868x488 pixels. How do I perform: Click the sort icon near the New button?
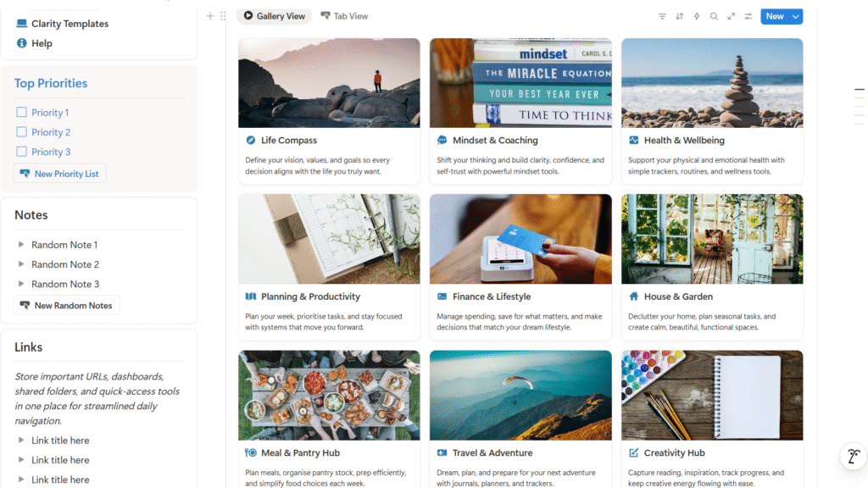pos(680,16)
